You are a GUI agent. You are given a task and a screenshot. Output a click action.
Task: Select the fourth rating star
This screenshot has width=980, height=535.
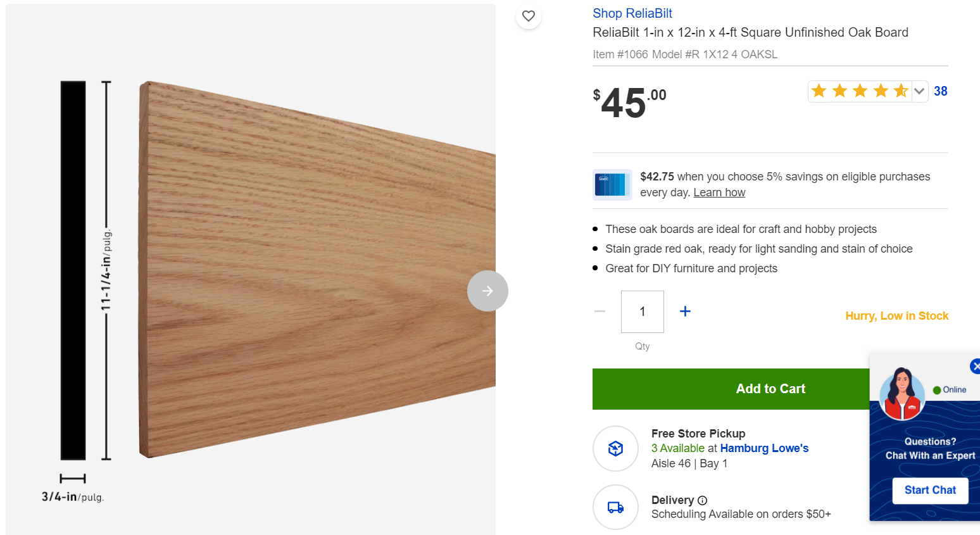[880, 91]
